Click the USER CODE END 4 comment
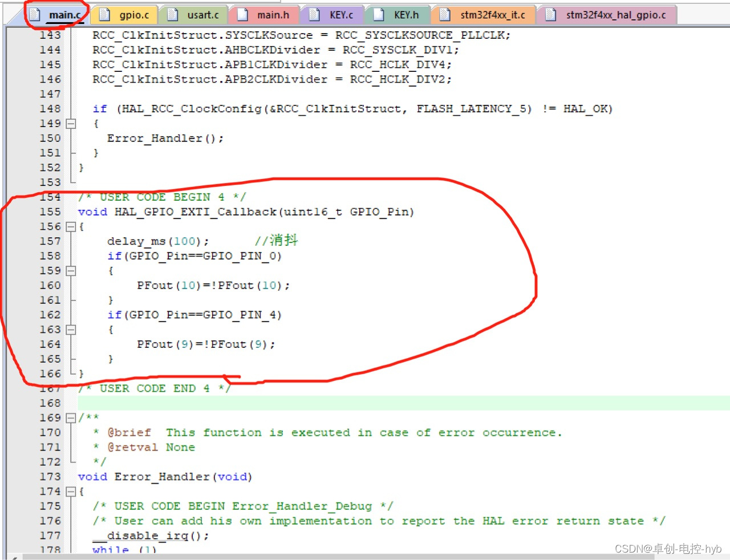The width and height of the screenshot is (730, 560). click(154, 388)
